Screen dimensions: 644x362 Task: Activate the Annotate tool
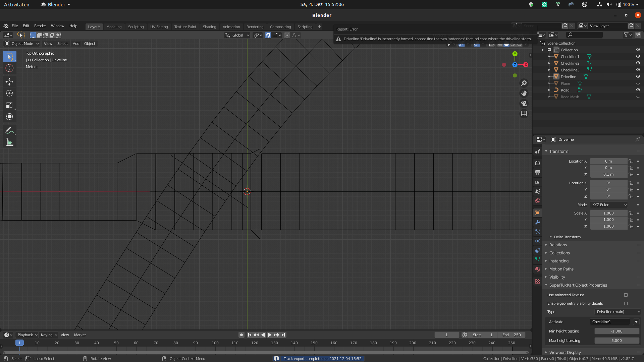click(x=9, y=130)
